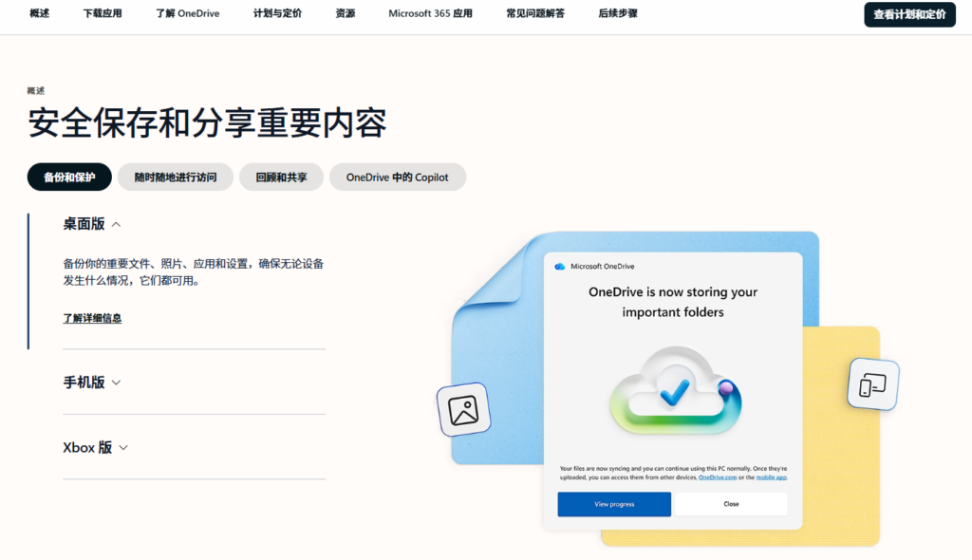Select the 备份和保护 tab
Screen dimensions: 972x560
coord(69,177)
